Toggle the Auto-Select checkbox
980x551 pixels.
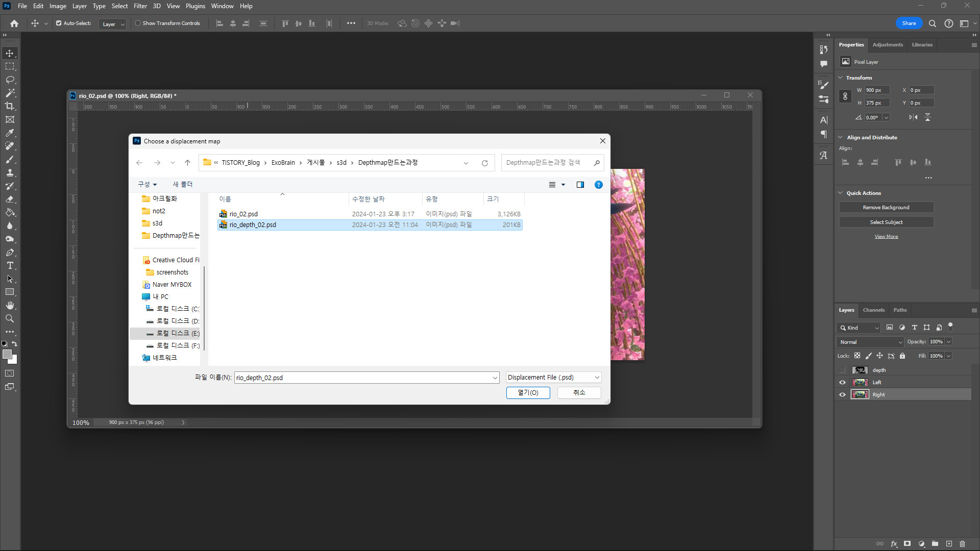coord(59,23)
